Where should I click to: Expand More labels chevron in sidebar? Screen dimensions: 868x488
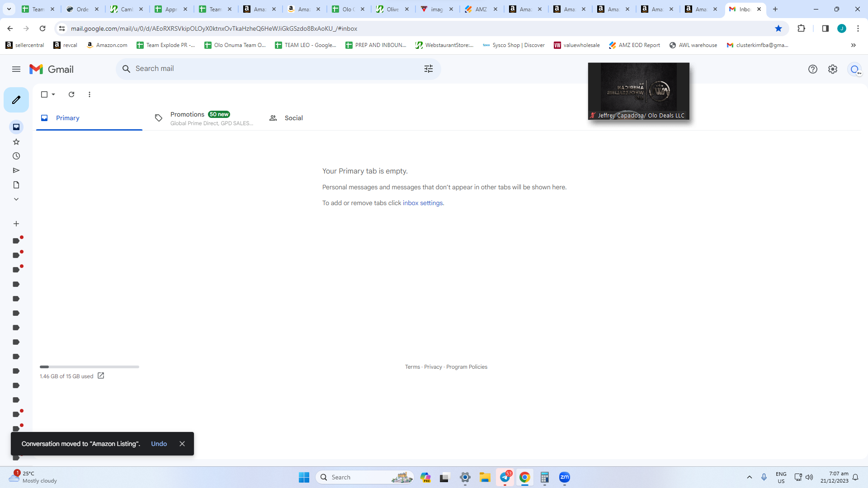tap(16, 199)
